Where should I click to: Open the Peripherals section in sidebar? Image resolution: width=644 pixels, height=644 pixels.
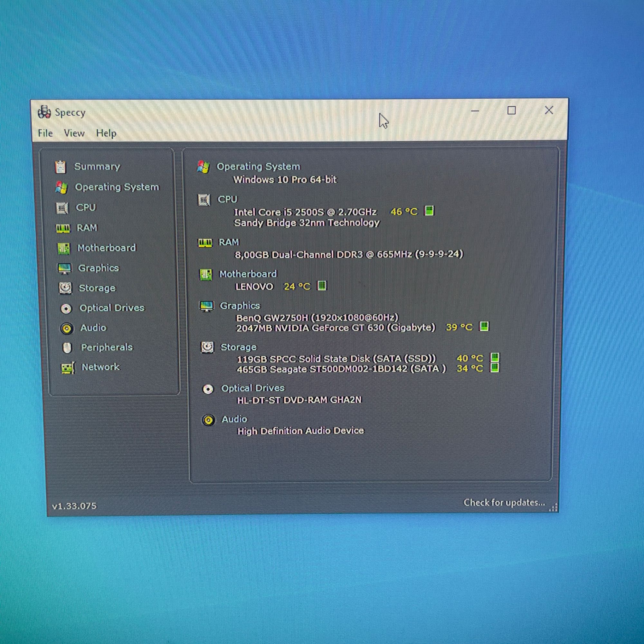[x=107, y=347]
